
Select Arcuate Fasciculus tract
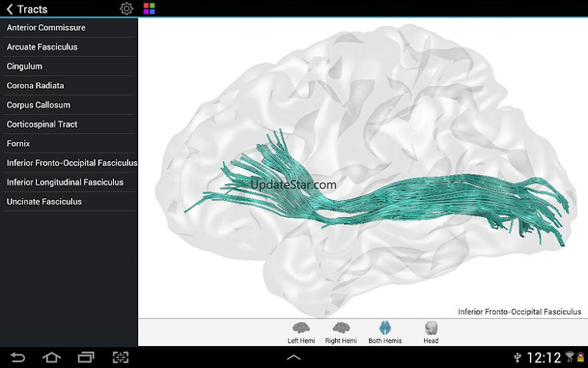coord(42,47)
